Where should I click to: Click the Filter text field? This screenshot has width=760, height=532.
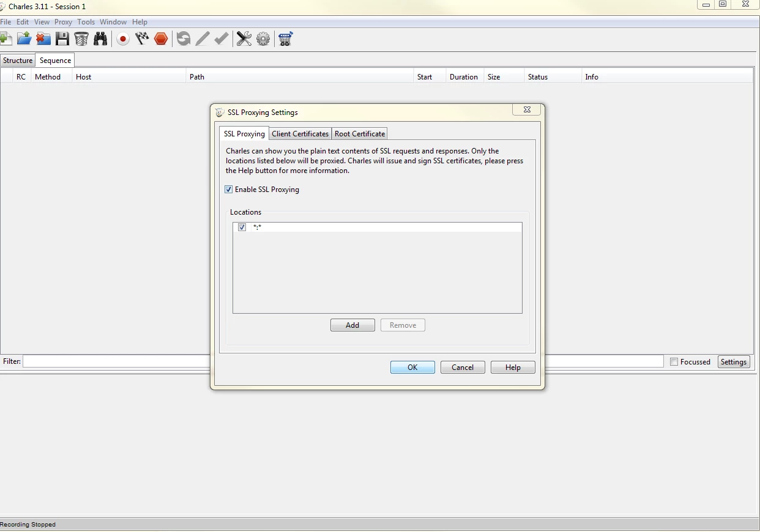pyautogui.click(x=116, y=361)
